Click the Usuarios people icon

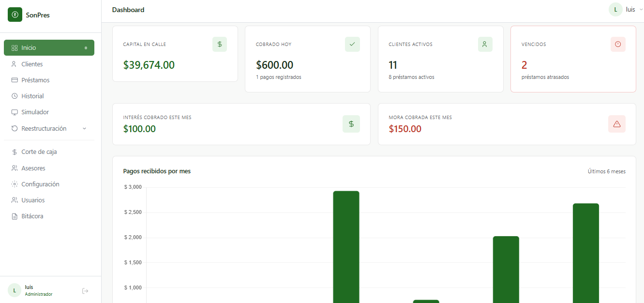coord(15,200)
